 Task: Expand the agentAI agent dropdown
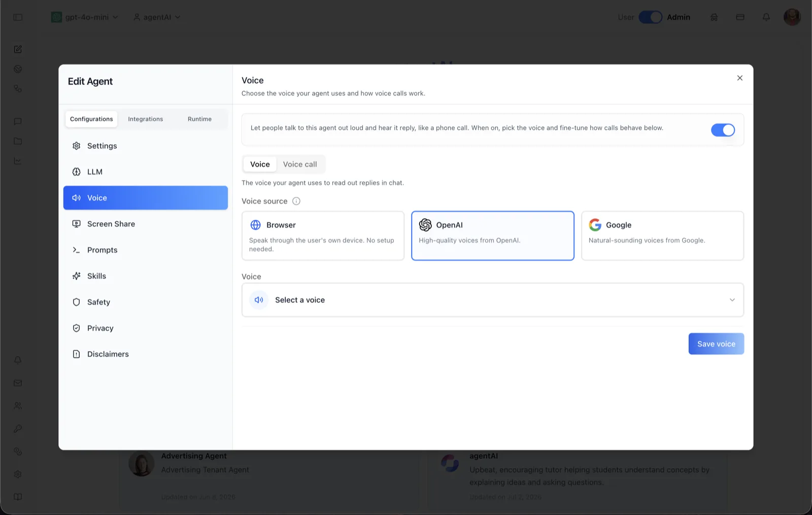157,17
